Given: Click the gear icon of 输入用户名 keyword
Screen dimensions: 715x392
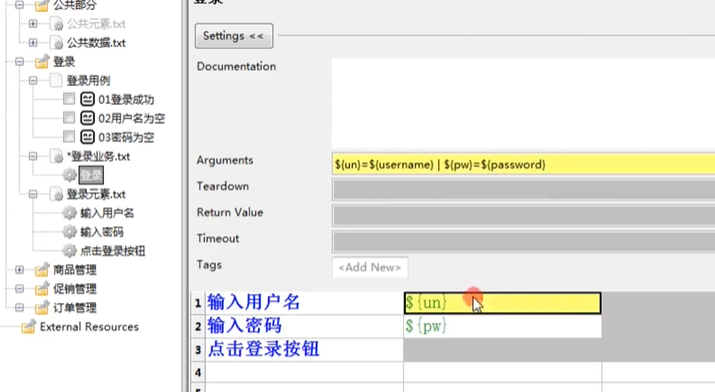Looking at the screenshot, I should 69,213.
